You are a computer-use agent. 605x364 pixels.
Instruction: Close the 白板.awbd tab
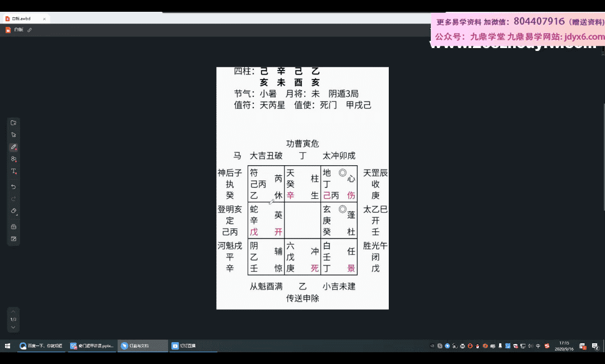click(x=44, y=18)
